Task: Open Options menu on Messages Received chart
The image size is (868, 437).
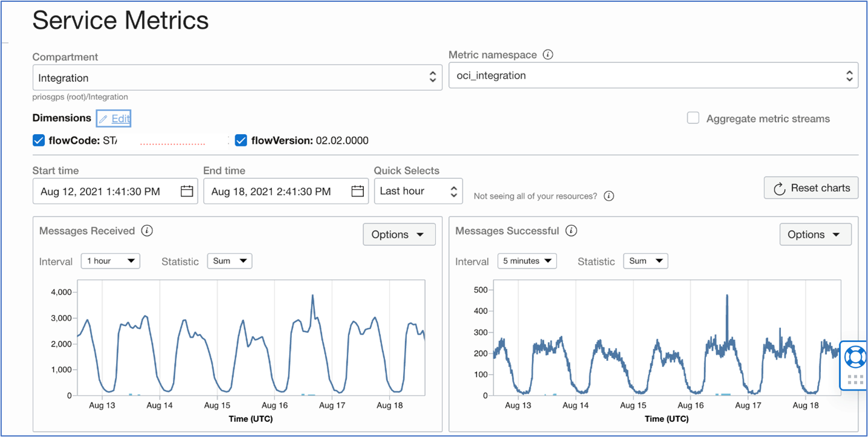Action: point(399,234)
